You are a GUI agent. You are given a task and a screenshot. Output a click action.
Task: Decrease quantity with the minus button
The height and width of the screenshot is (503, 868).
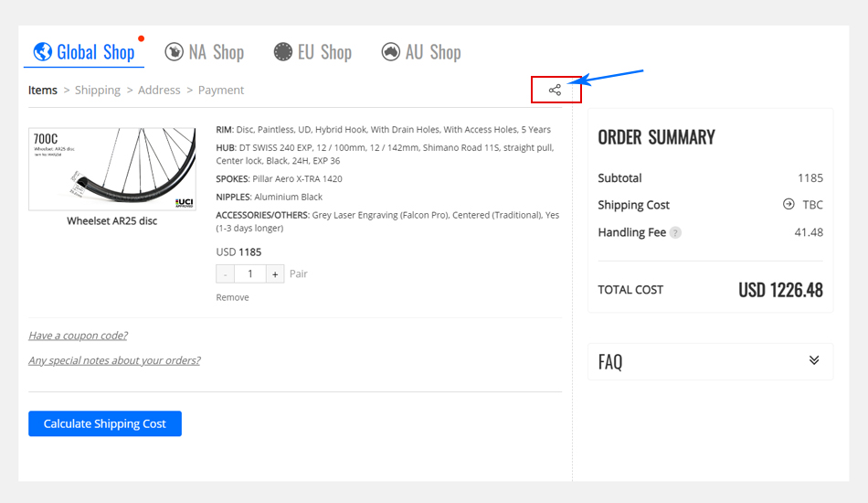click(226, 273)
